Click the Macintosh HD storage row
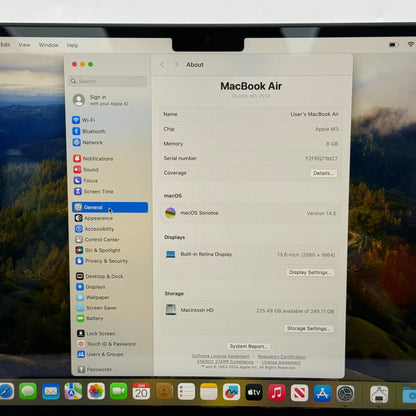416x416 pixels. [x=250, y=310]
